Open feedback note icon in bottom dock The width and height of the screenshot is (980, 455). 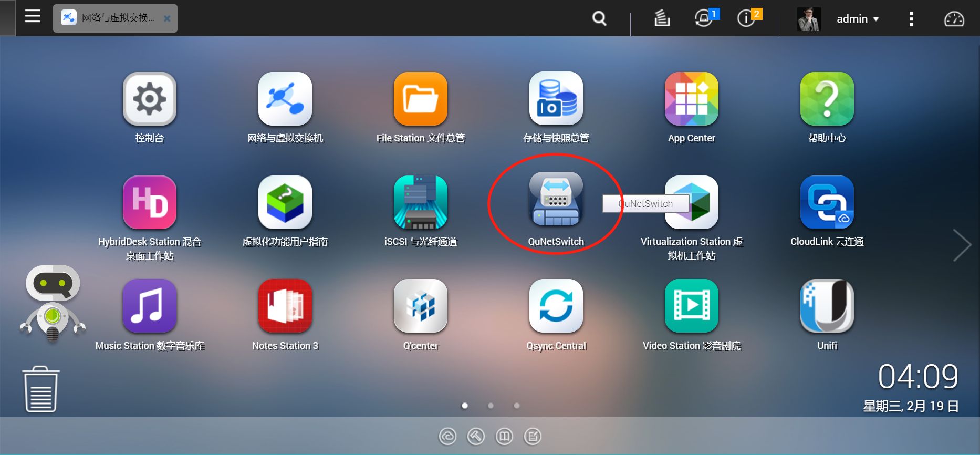click(533, 436)
